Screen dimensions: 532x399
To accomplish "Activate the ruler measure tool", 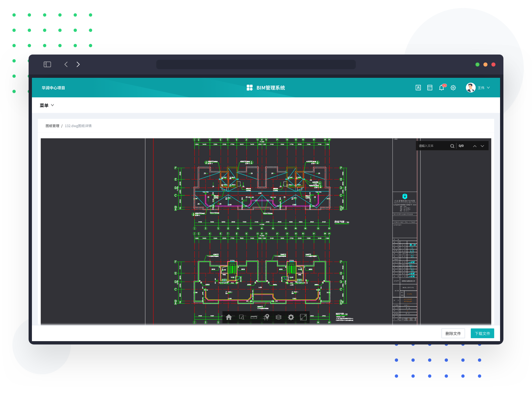I will click(254, 317).
